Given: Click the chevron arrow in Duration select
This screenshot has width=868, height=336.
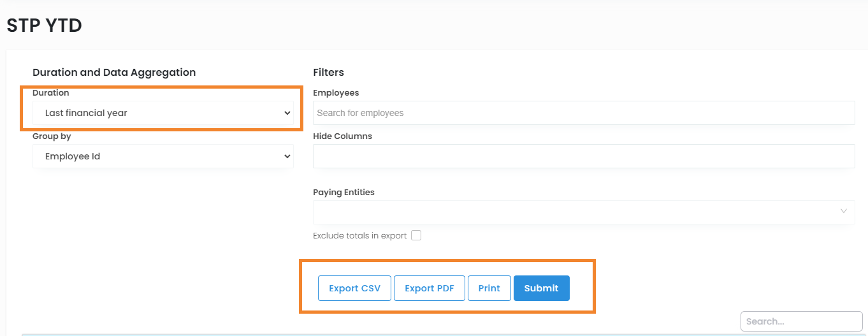Looking at the screenshot, I should click(287, 113).
